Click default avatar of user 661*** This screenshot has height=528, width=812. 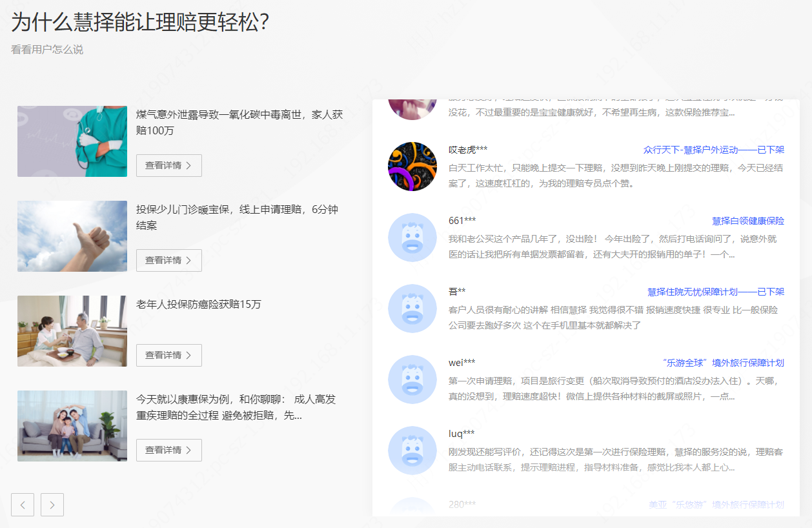[412, 238]
